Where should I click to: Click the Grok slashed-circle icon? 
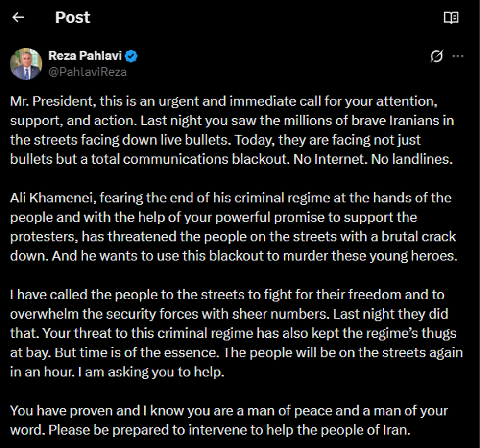[x=436, y=57]
